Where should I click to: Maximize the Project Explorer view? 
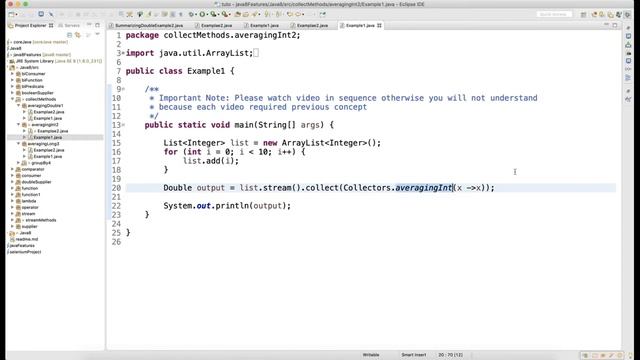click(x=97, y=25)
